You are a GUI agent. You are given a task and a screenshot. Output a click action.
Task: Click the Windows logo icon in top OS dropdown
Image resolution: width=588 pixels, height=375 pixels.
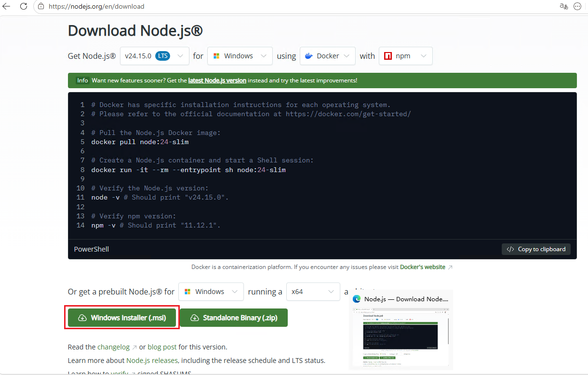tap(217, 56)
